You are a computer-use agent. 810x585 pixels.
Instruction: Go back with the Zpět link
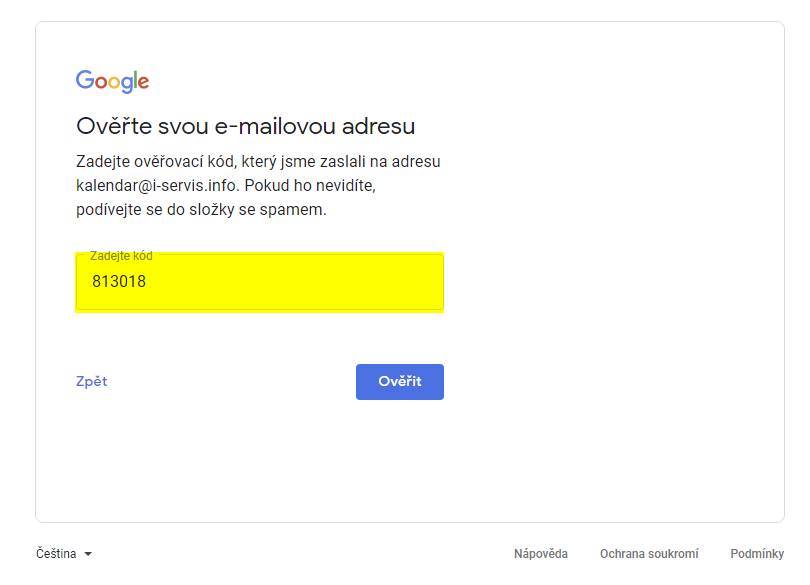[91, 381]
